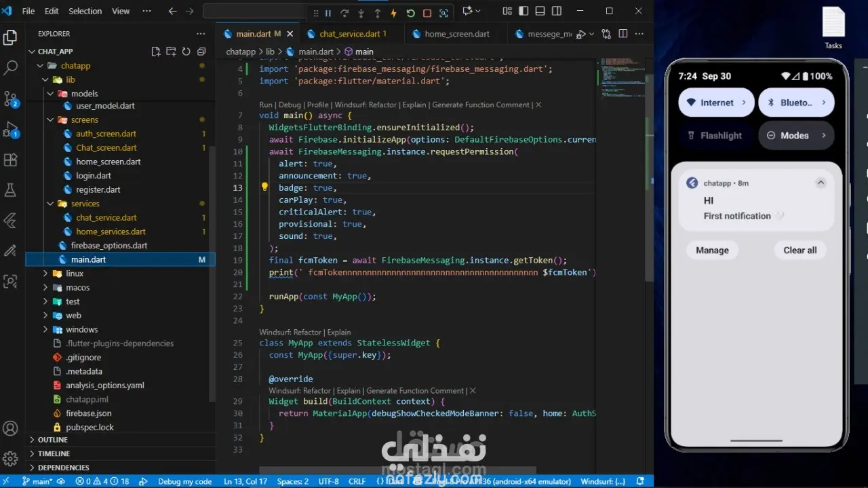This screenshot has width=868, height=488.
Task: Click New Folder icon in Explorer header
Action: click(170, 52)
